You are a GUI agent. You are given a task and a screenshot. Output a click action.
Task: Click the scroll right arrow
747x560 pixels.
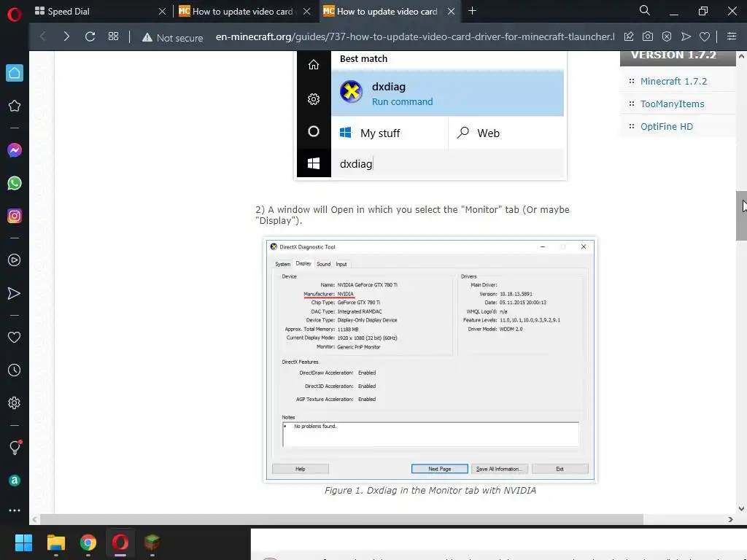click(x=730, y=519)
